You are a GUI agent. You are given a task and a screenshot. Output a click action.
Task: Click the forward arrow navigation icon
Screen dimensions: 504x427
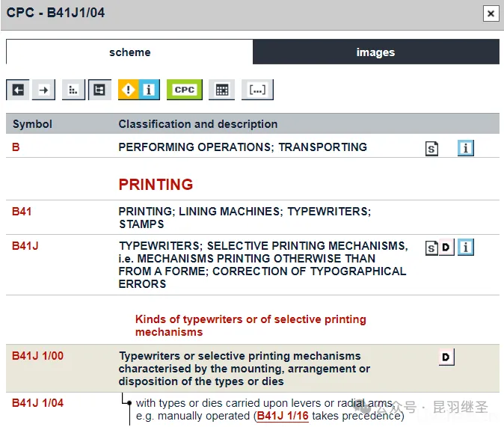pos(43,90)
